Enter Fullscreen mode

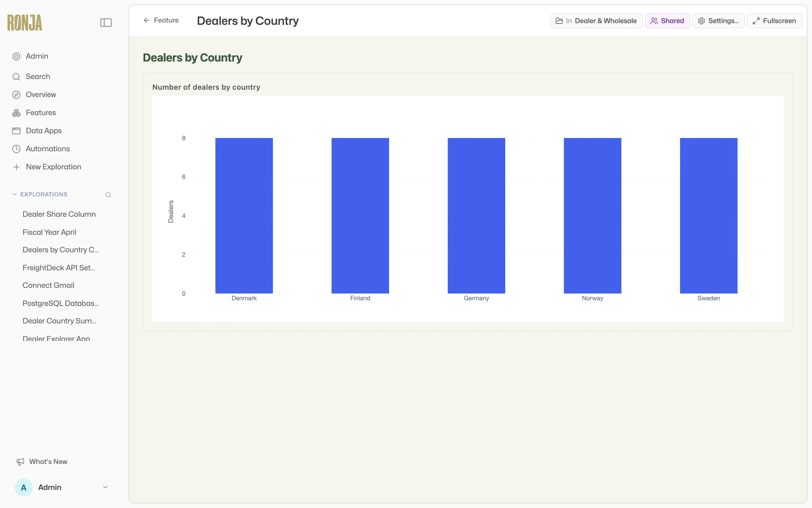point(775,21)
